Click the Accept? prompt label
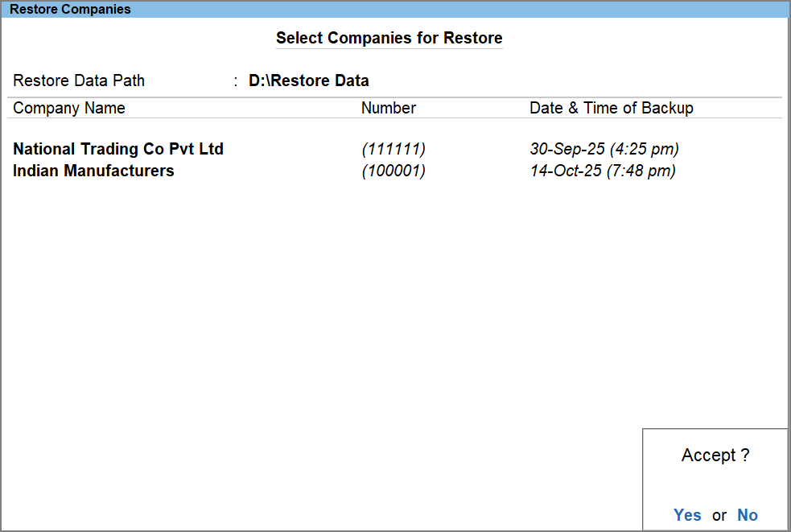791x532 pixels. pos(715,455)
